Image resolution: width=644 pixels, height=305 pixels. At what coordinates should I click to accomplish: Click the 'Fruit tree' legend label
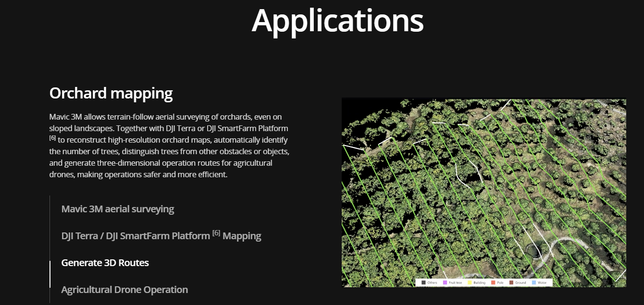(x=455, y=283)
